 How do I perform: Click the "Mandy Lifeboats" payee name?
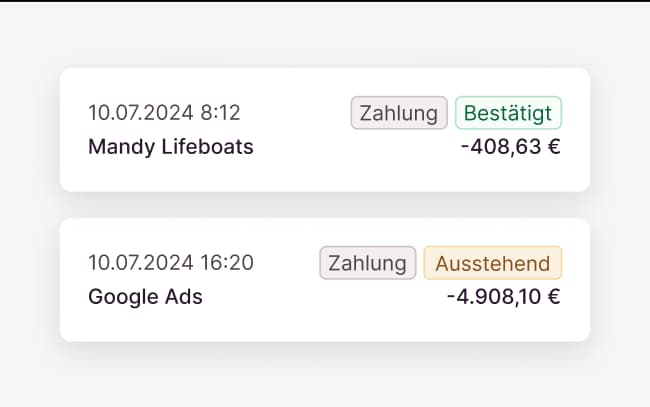[x=171, y=147]
